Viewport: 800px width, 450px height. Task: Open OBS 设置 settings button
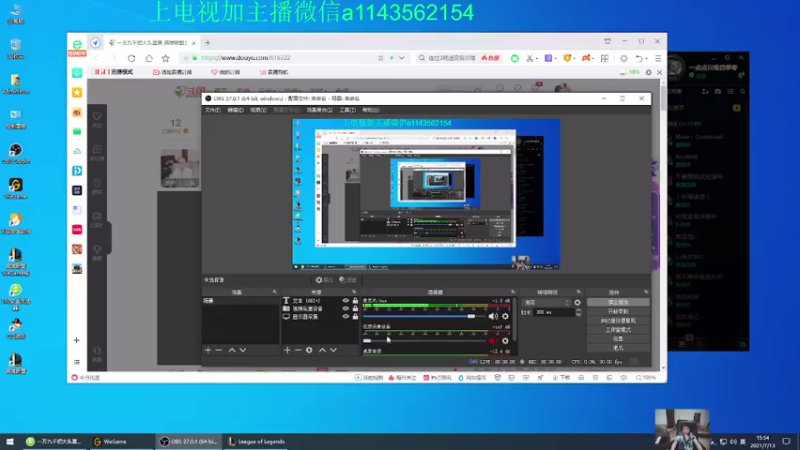coord(618,339)
